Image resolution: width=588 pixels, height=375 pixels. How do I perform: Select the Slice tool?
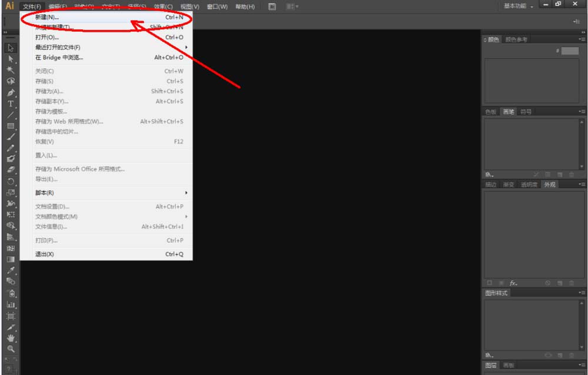point(11,327)
